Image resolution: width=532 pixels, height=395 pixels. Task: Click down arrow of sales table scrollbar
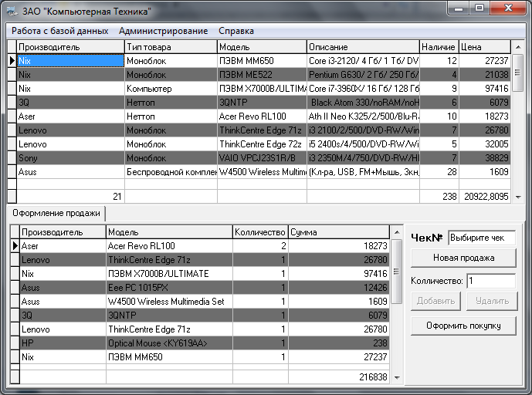(x=397, y=377)
